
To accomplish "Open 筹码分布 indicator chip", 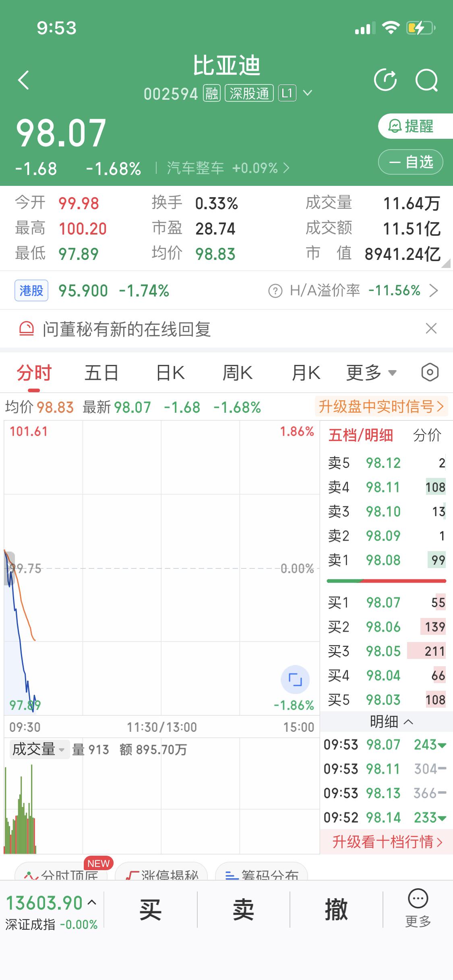I will tap(262, 871).
